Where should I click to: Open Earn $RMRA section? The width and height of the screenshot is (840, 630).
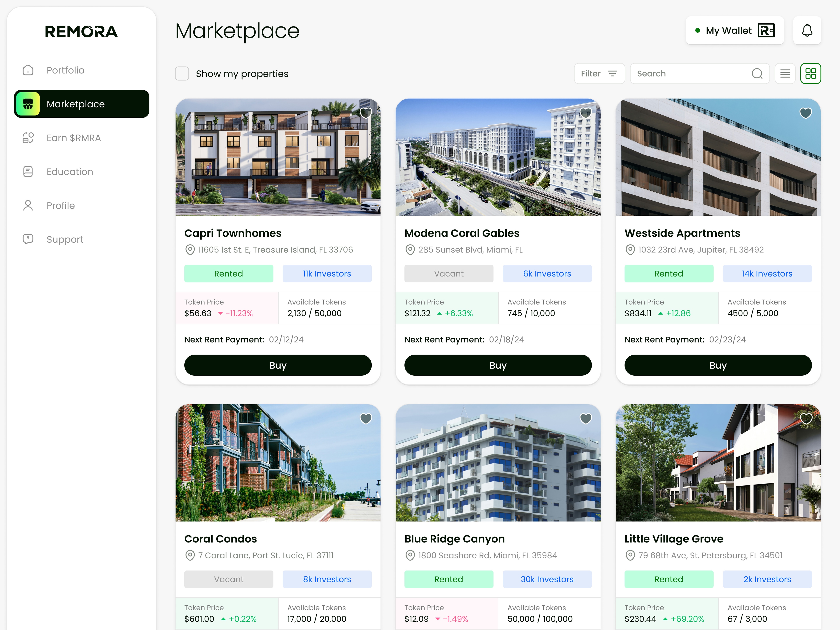(x=82, y=138)
